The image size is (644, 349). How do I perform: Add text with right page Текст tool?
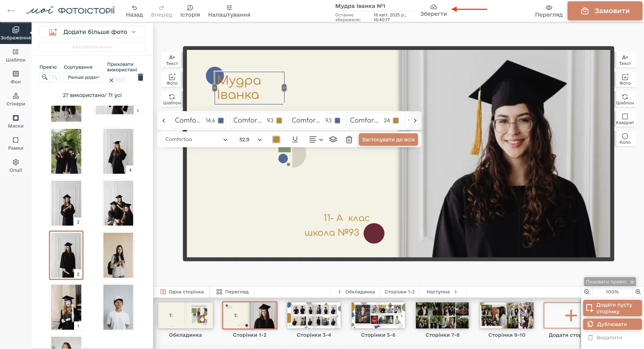point(625,60)
